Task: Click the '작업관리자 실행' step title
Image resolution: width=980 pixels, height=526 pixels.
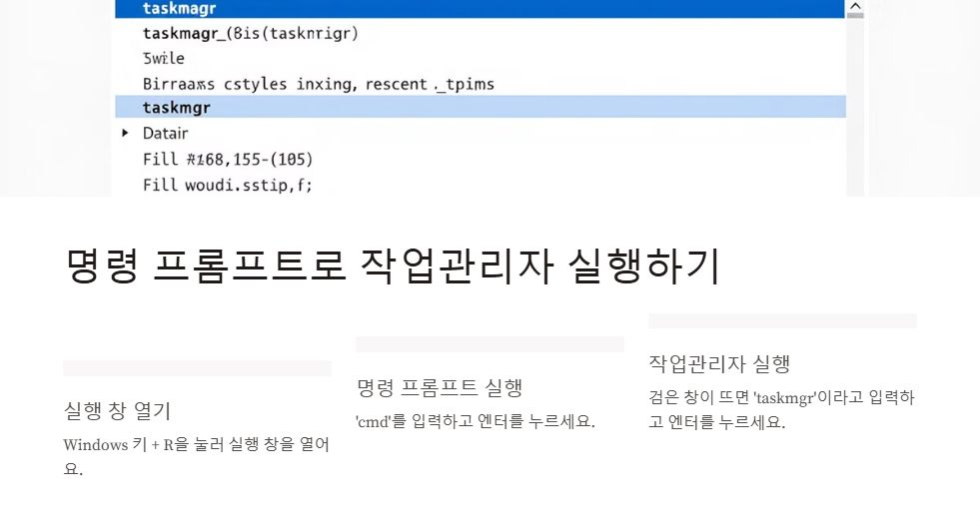Action: coord(719,363)
